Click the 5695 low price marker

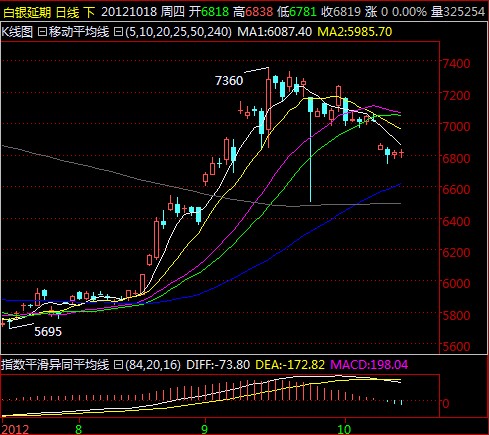pos(48,332)
